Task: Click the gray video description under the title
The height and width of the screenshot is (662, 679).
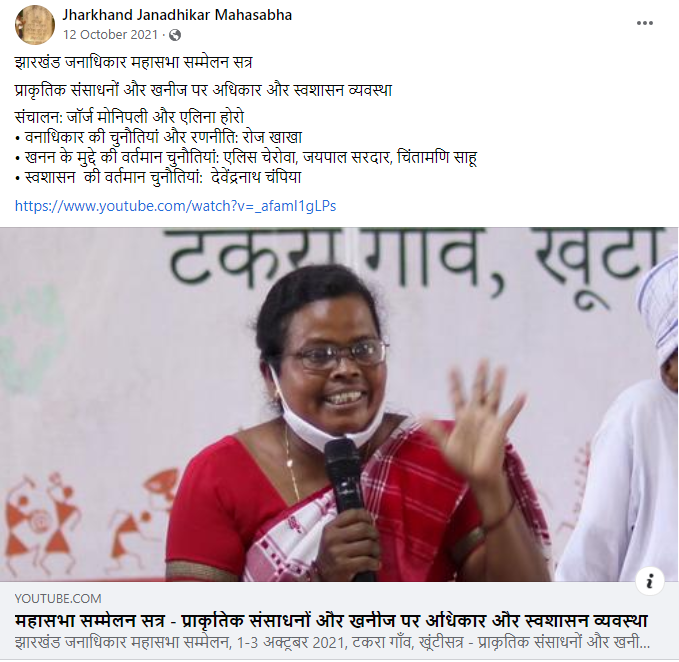Action: click(x=332, y=643)
